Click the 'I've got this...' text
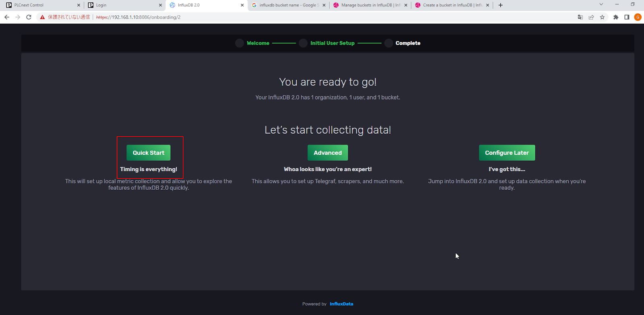The image size is (644, 315). (x=507, y=169)
